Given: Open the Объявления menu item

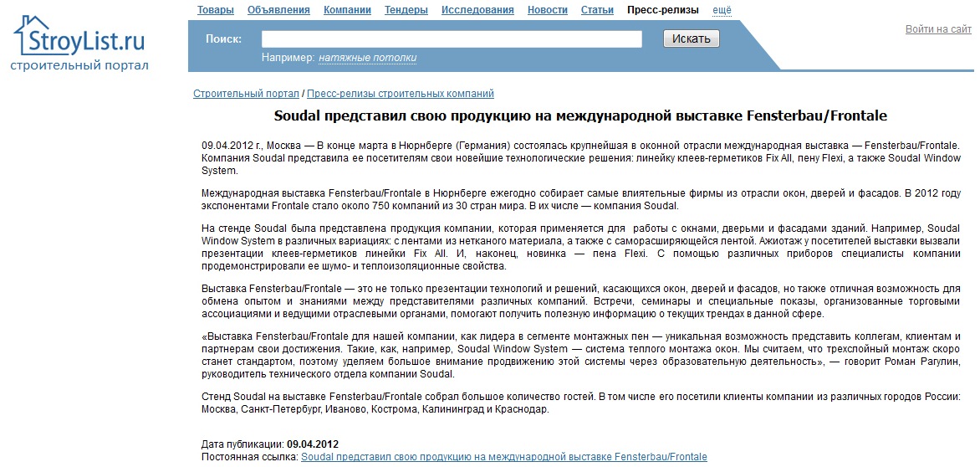Looking at the screenshot, I should [x=278, y=9].
